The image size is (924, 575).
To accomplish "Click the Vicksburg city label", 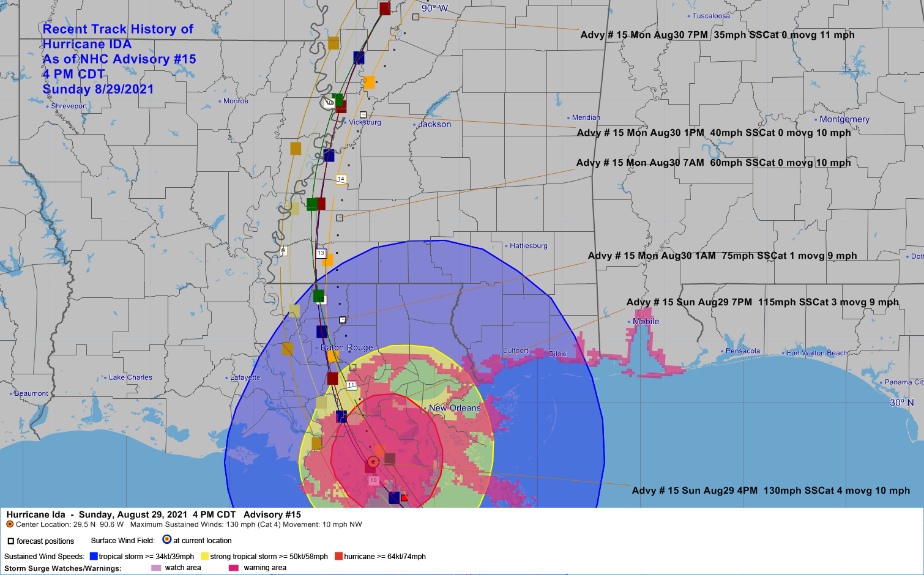I will click(365, 122).
